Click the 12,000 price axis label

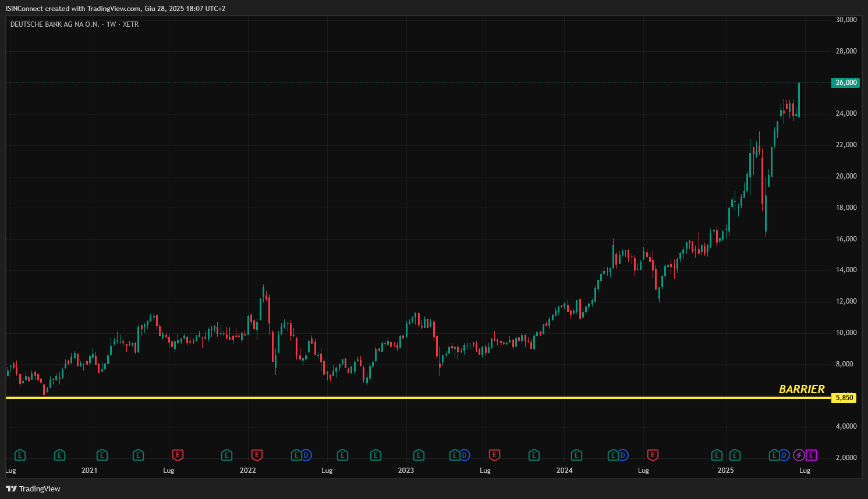[846, 301]
